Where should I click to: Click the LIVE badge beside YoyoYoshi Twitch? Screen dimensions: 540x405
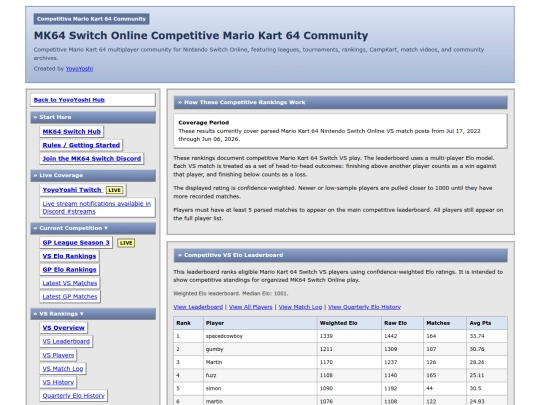click(114, 190)
